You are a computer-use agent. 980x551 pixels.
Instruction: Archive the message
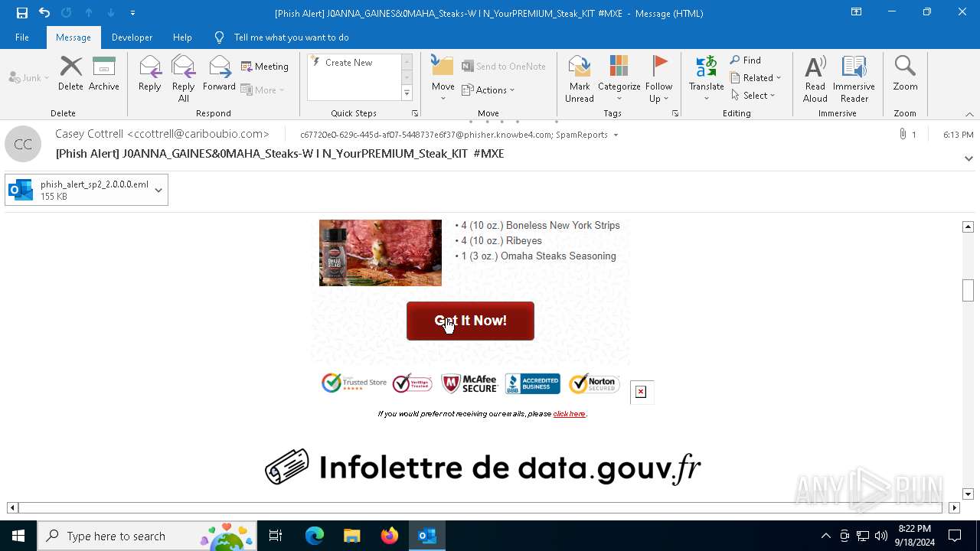104,73
